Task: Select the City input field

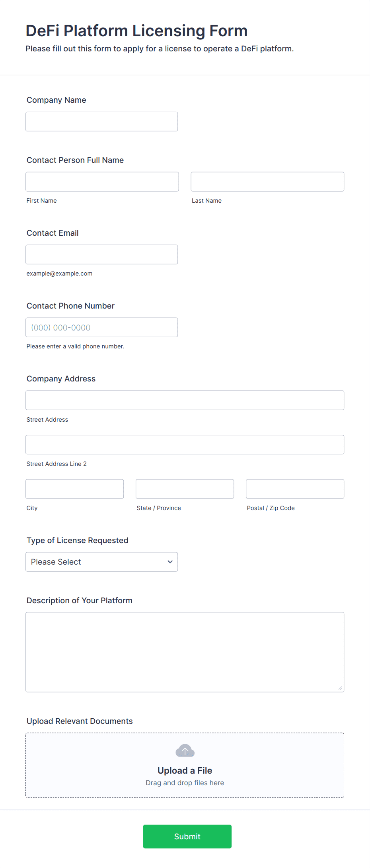Action: tap(75, 489)
